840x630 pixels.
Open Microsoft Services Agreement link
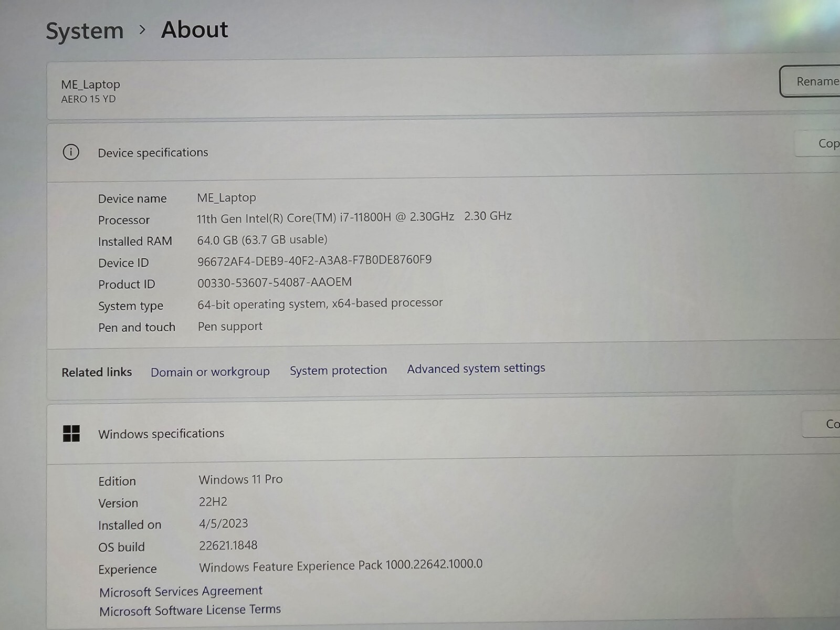point(181,592)
